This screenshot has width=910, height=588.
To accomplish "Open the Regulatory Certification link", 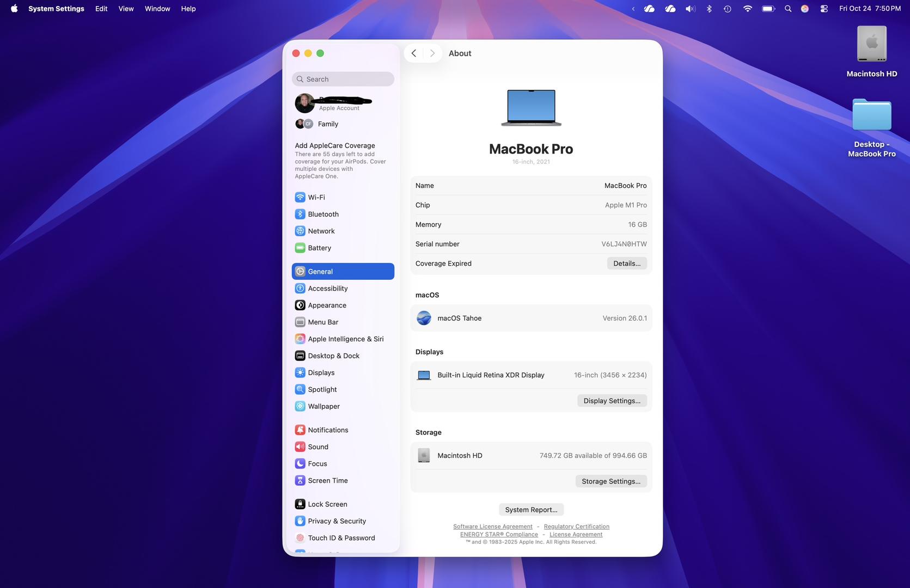I will (576, 526).
